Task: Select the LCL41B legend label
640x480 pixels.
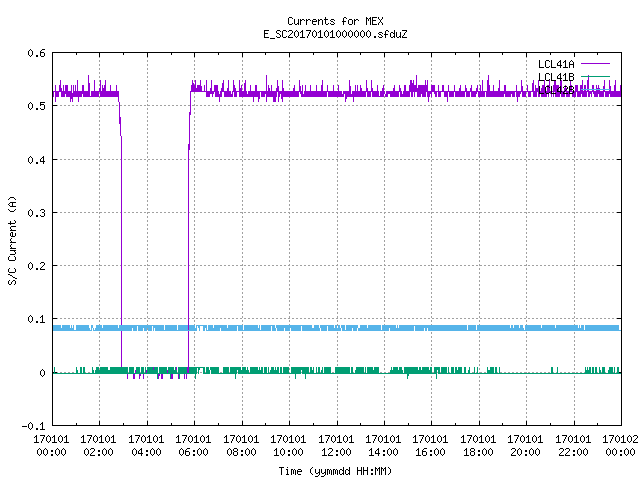Action: tap(556, 77)
